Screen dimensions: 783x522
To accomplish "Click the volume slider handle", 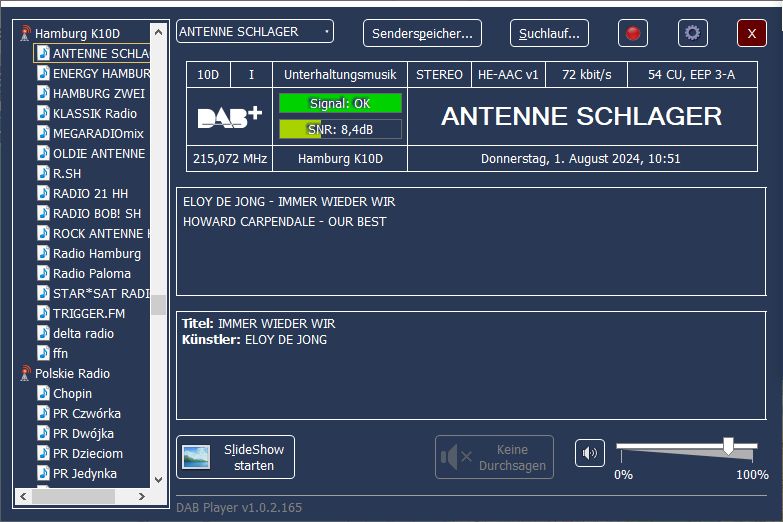I will (x=728, y=446).
